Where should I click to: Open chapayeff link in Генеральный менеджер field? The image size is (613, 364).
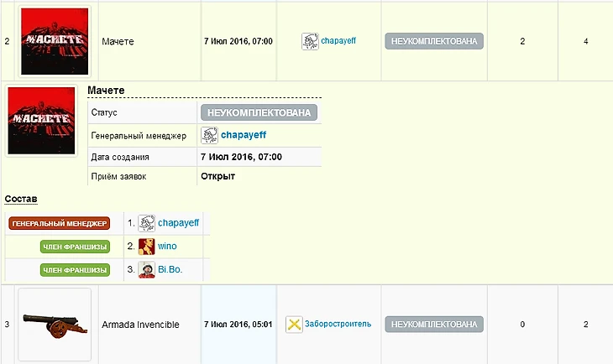coord(244,135)
